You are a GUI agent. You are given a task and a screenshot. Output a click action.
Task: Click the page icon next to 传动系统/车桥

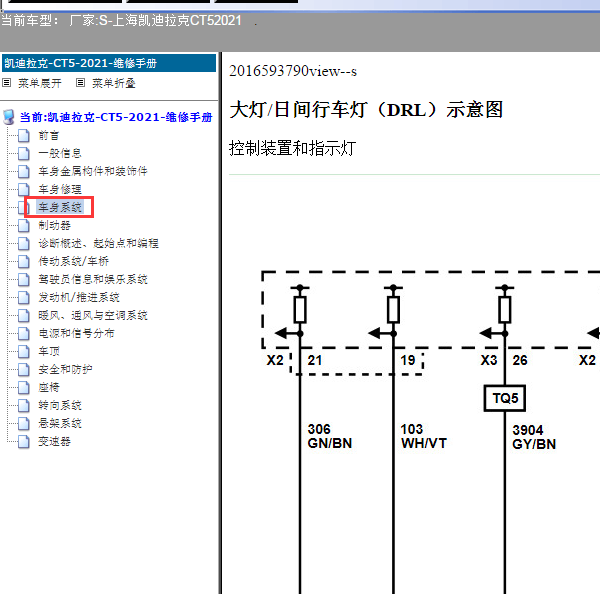pyautogui.click(x=24, y=261)
